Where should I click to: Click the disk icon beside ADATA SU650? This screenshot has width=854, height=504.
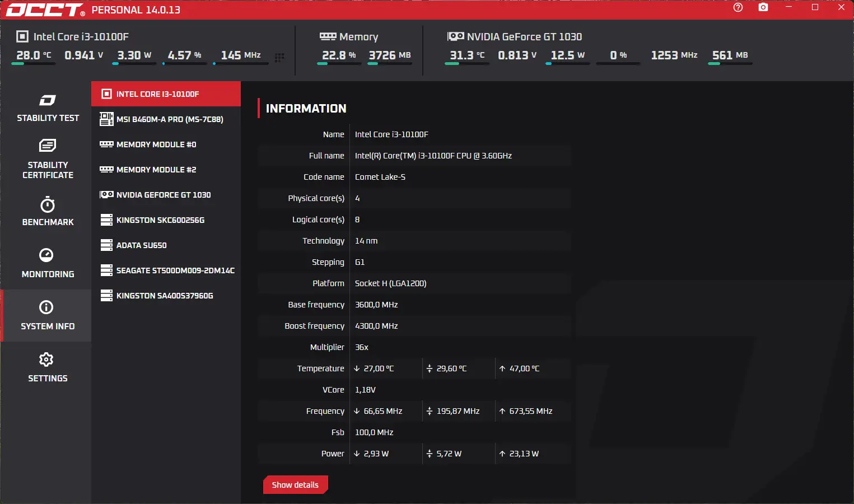click(106, 245)
